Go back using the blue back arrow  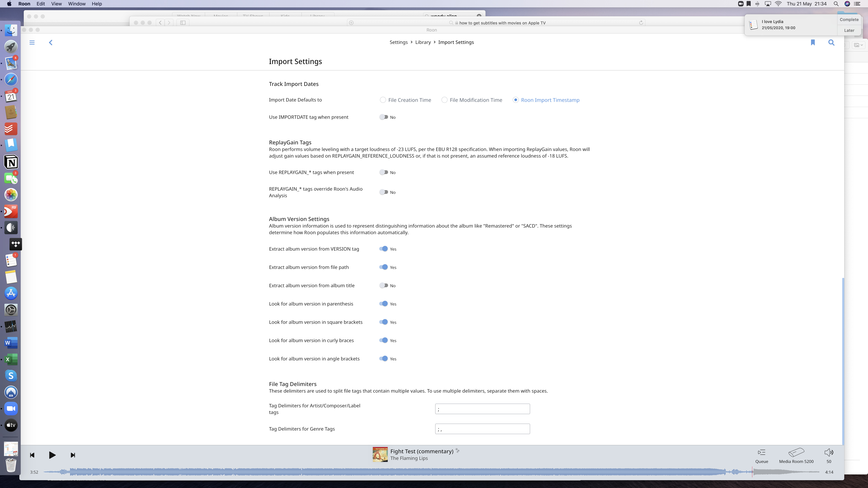(x=51, y=42)
